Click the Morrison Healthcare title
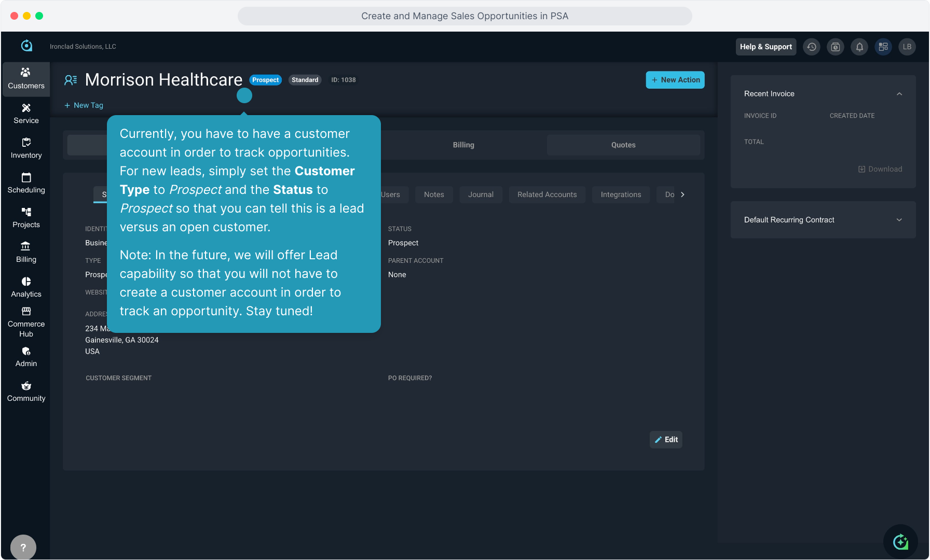Screen dimensions: 930x560 (163, 80)
